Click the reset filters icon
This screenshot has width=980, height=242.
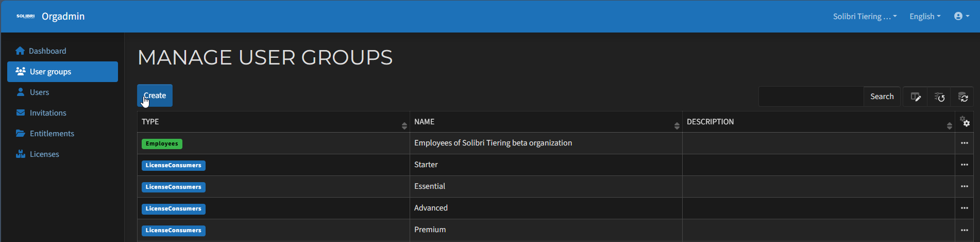click(x=939, y=97)
